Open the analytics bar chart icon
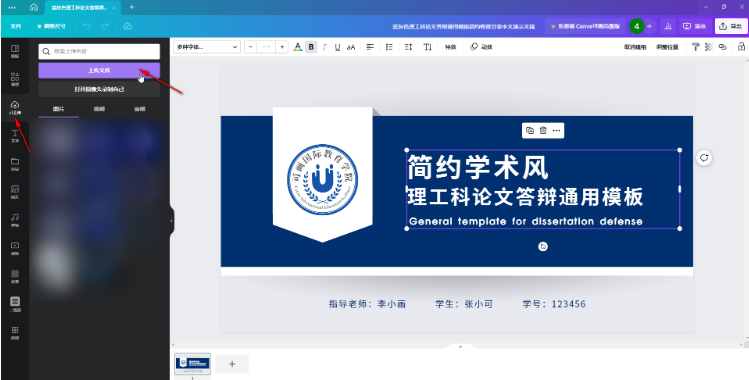 [x=668, y=26]
